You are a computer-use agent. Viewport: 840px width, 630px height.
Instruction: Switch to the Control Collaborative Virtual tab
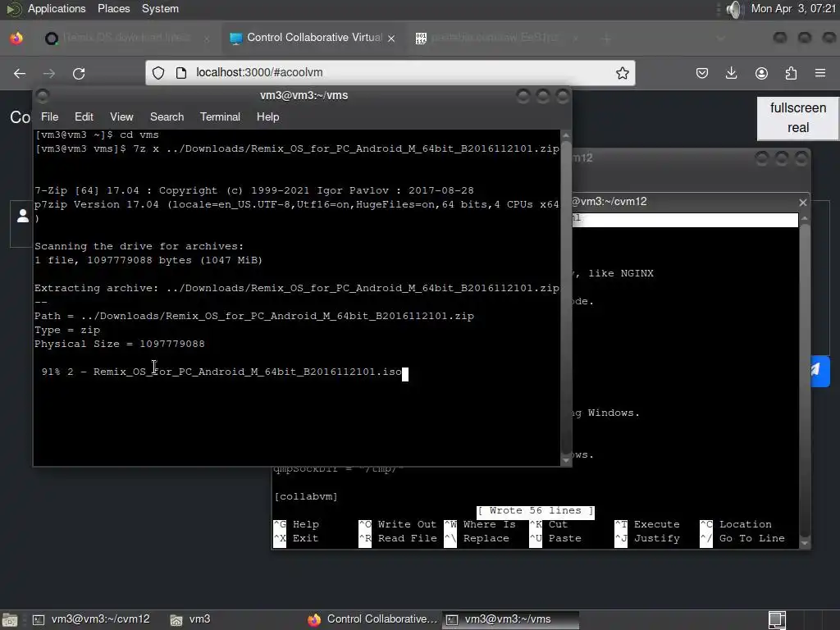tap(313, 38)
